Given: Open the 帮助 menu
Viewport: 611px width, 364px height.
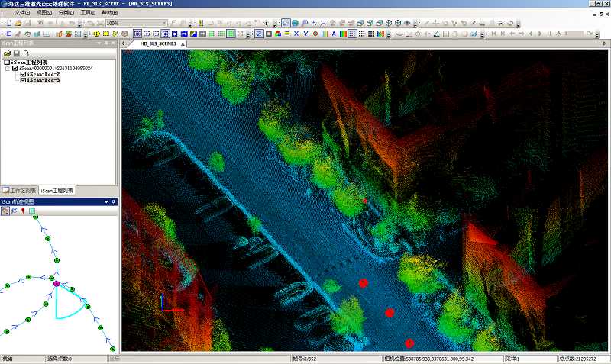Looking at the screenshot, I should (110, 13).
